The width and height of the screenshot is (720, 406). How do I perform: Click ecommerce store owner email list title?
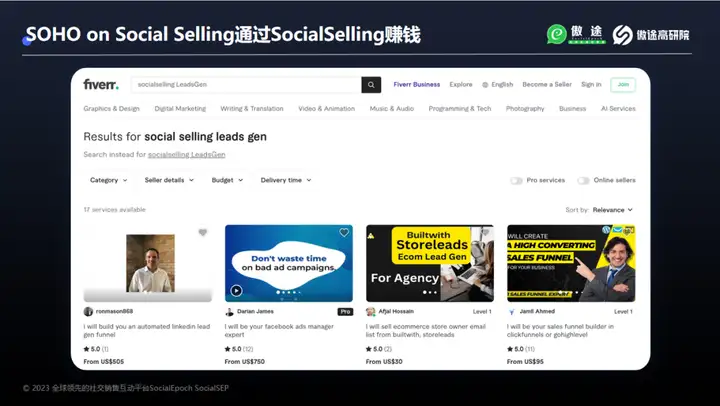426,331
